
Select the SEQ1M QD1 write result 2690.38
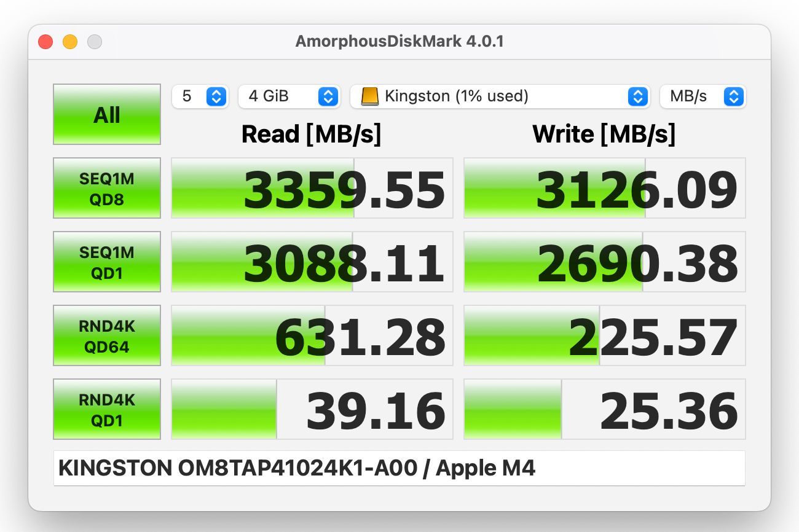(605, 262)
